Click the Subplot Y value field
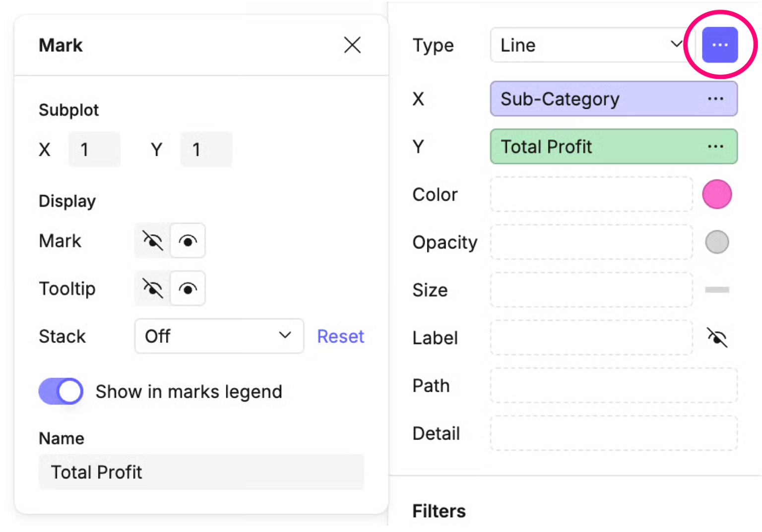Viewport: 762px width, 532px height. coord(206,149)
